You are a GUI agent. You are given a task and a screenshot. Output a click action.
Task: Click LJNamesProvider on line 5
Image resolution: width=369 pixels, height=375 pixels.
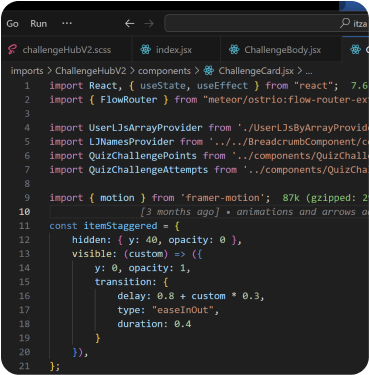pyautogui.click(x=131, y=142)
